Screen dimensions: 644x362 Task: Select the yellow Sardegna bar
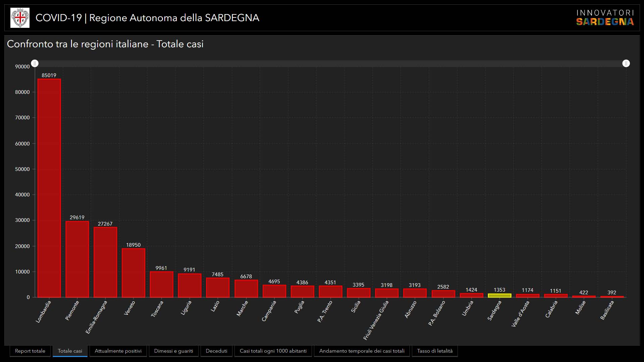499,295
